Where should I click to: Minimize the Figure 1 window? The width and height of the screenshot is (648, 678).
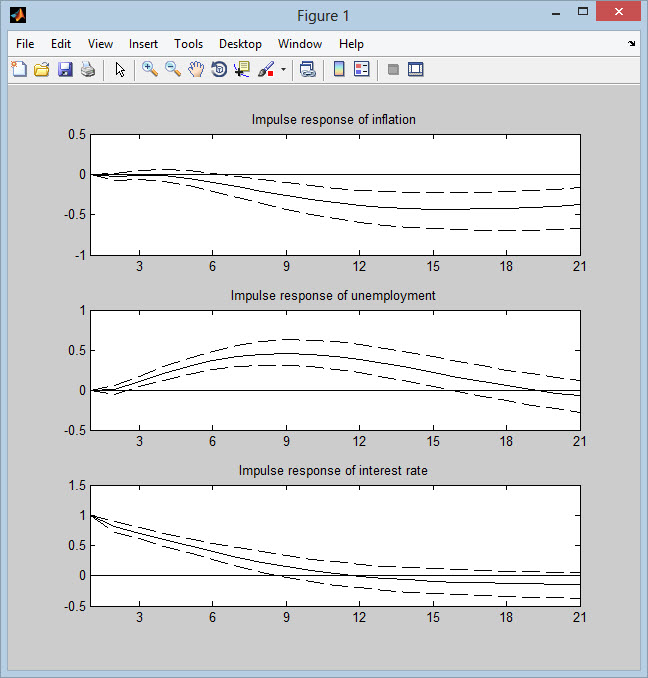[556, 13]
